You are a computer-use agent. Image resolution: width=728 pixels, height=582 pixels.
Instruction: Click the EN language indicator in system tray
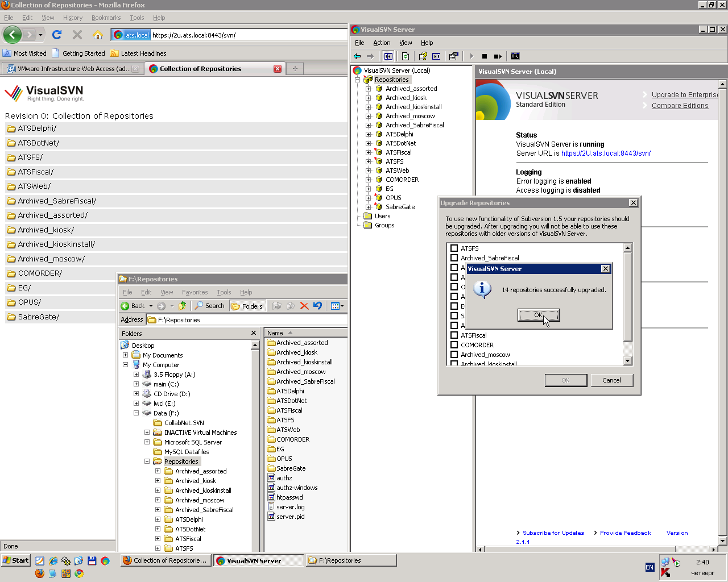click(x=650, y=567)
